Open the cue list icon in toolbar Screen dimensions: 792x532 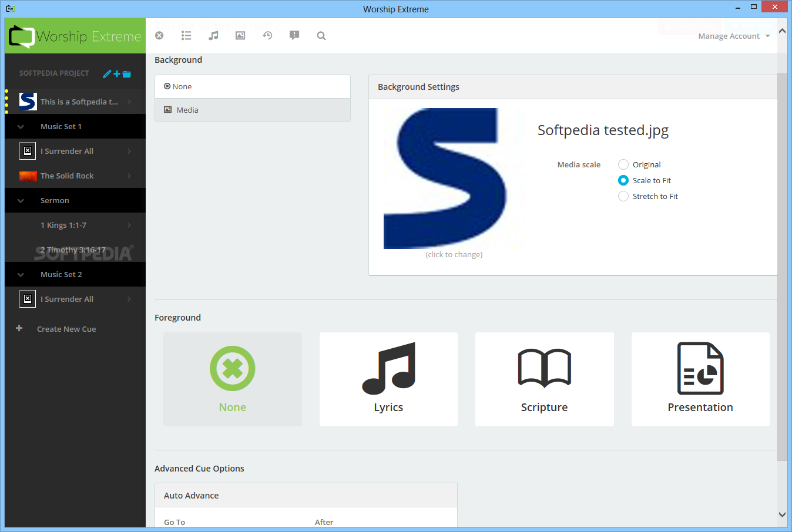(186, 36)
